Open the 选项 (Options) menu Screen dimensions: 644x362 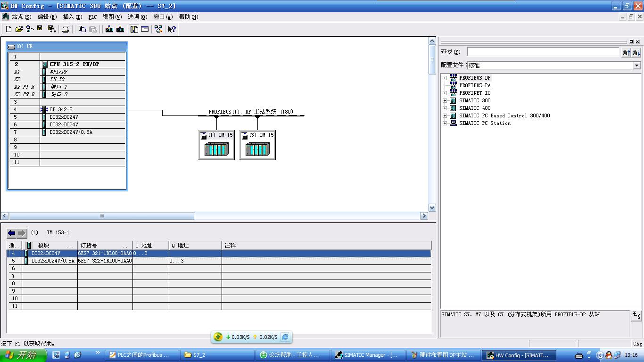(x=137, y=17)
